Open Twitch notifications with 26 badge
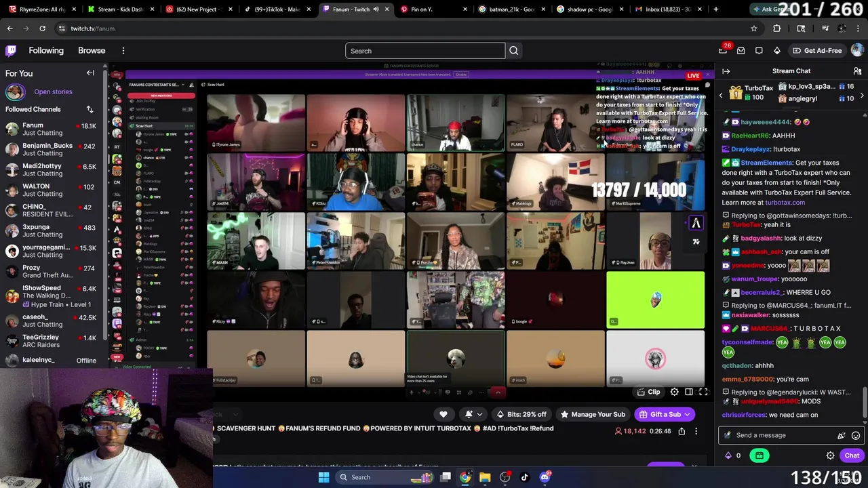868x488 pixels. (x=723, y=50)
